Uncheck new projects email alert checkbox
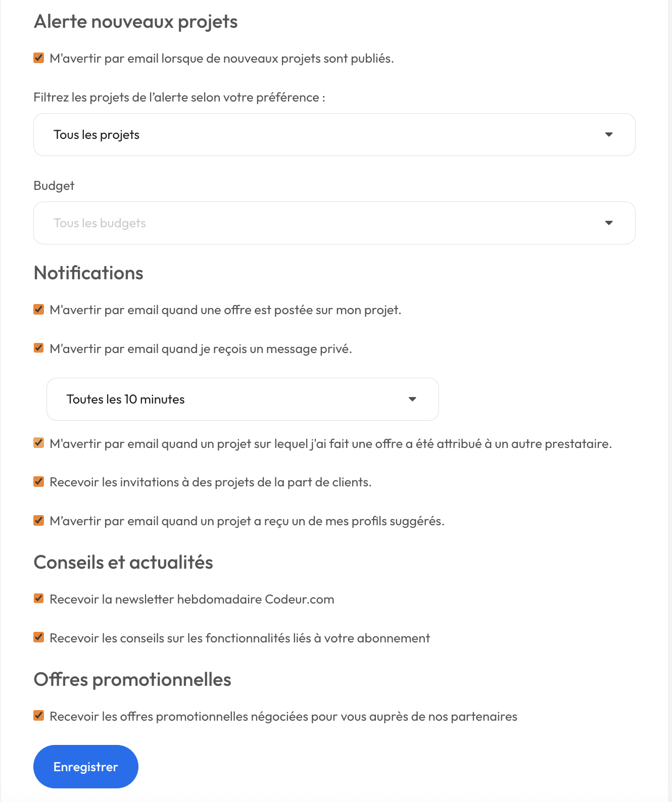 coord(39,58)
